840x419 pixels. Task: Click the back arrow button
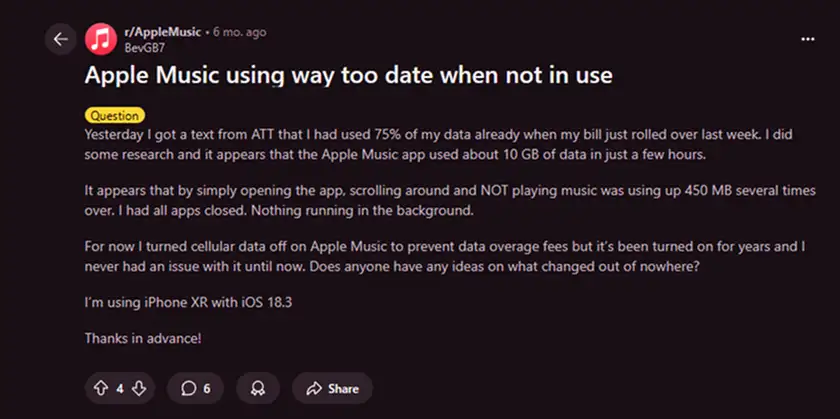[61, 39]
